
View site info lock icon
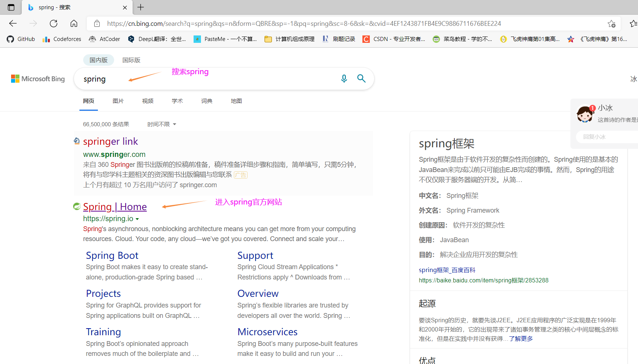point(97,24)
